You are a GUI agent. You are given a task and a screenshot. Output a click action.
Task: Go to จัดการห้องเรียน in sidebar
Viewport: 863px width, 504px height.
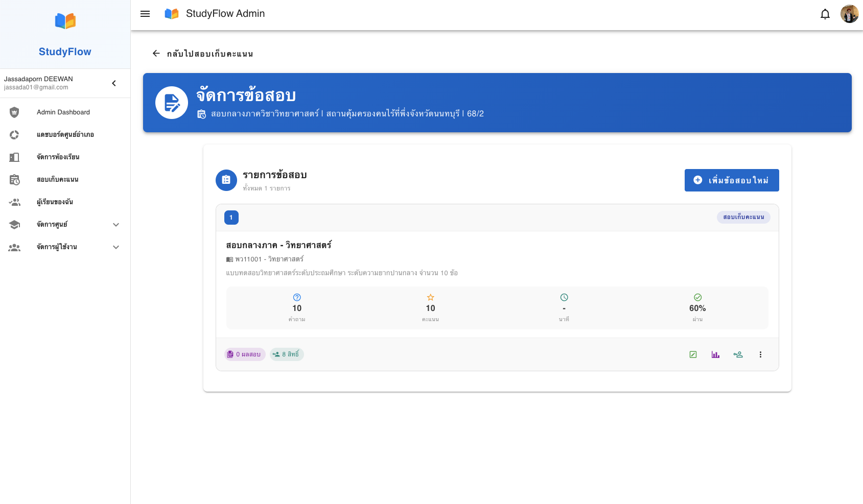pyautogui.click(x=58, y=157)
